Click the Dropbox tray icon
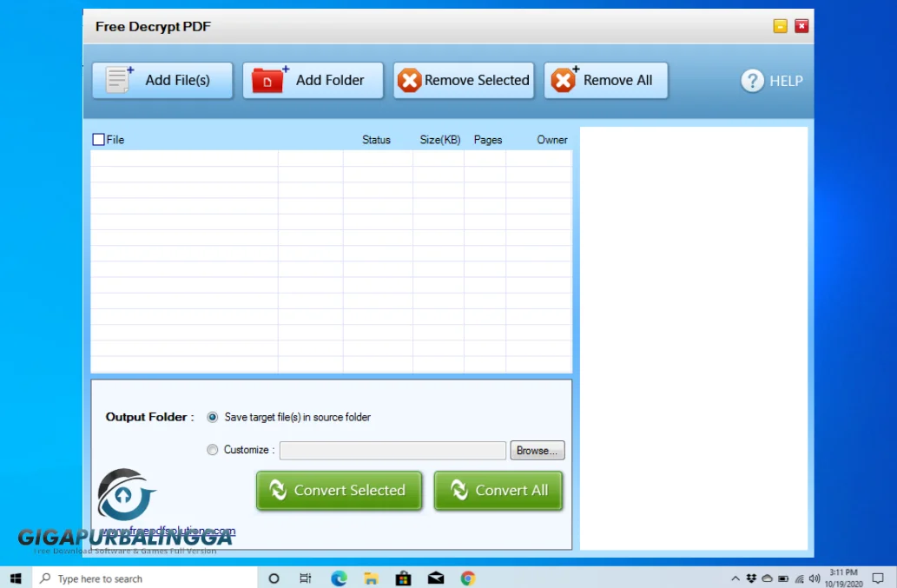897x588 pixels. click(x=751, y=578)
